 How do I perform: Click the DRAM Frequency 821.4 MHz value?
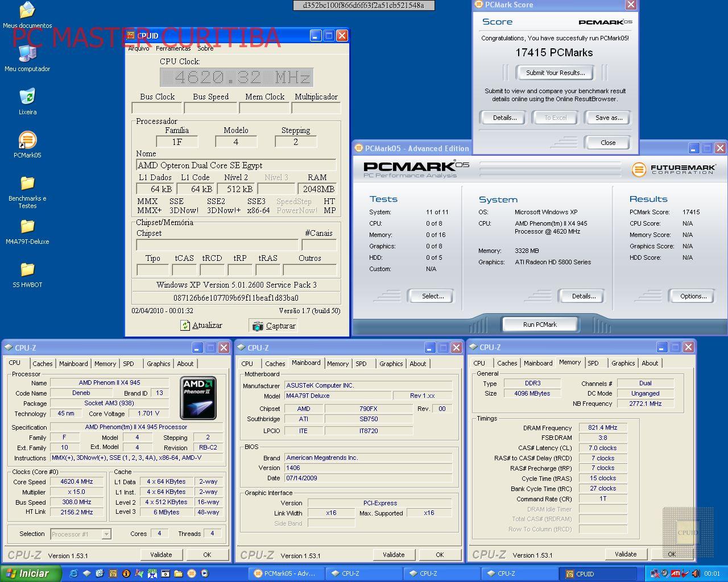pyautogui.click(x=603, y=427)
